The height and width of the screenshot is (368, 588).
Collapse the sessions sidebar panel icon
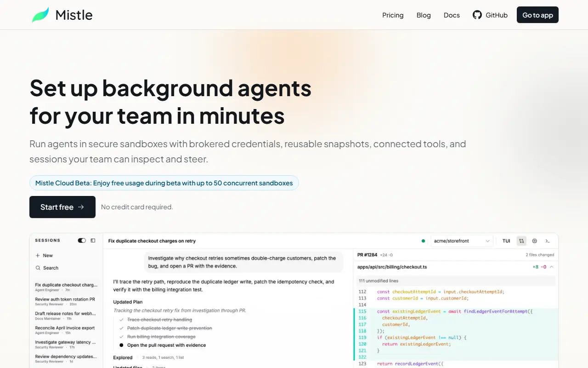93,240
